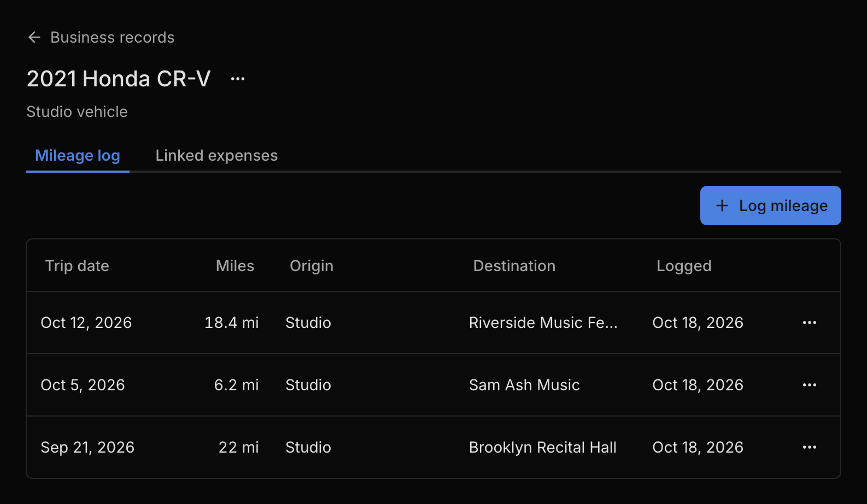This screenshot has height=504, width=867.
Task: Click the 18.4 mi mileage cell
Action: click(232, 323)
